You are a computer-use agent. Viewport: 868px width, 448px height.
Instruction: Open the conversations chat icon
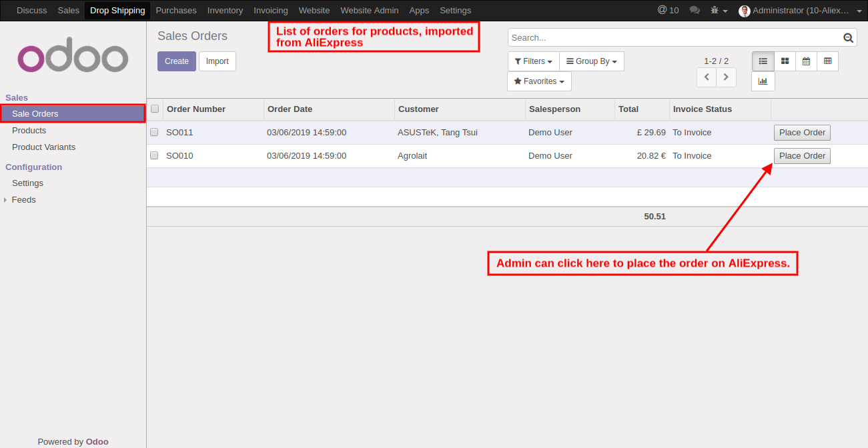(695, 10)
